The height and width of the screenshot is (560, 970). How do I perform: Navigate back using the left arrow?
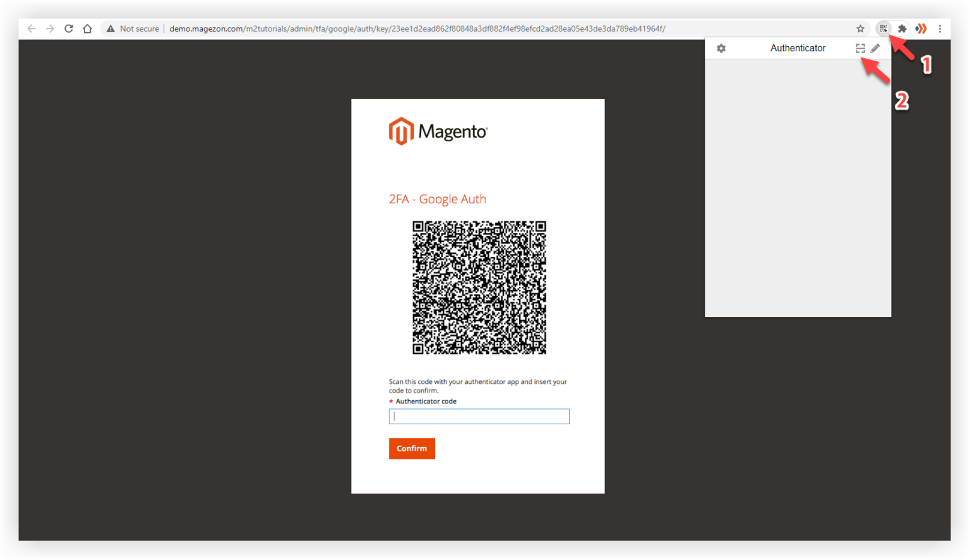point(32,28)
